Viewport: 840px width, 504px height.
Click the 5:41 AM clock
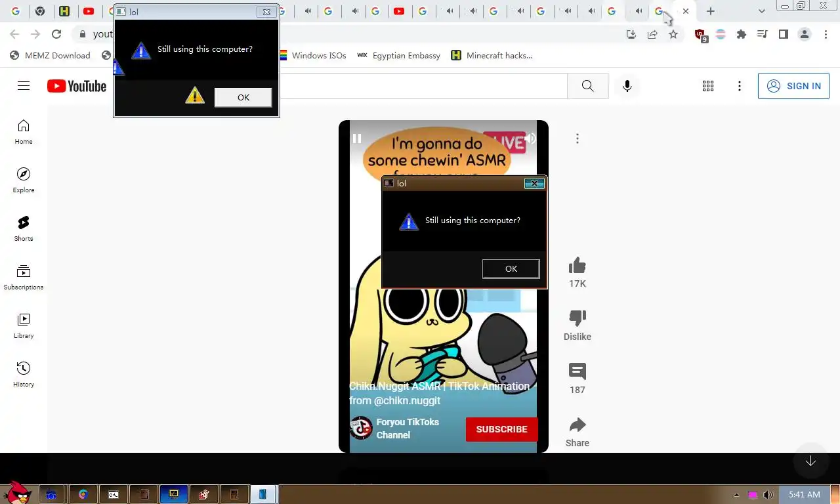click(805, 494)
